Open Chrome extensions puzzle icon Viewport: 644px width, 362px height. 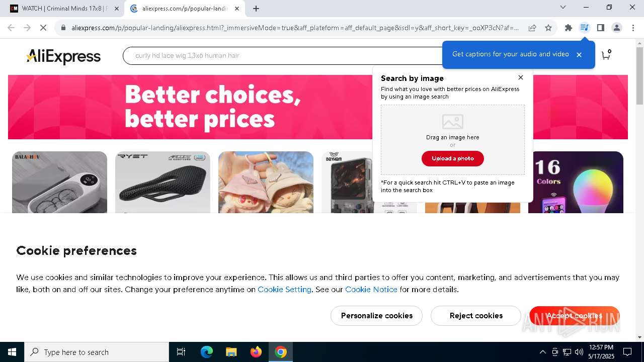pos(569,28)
